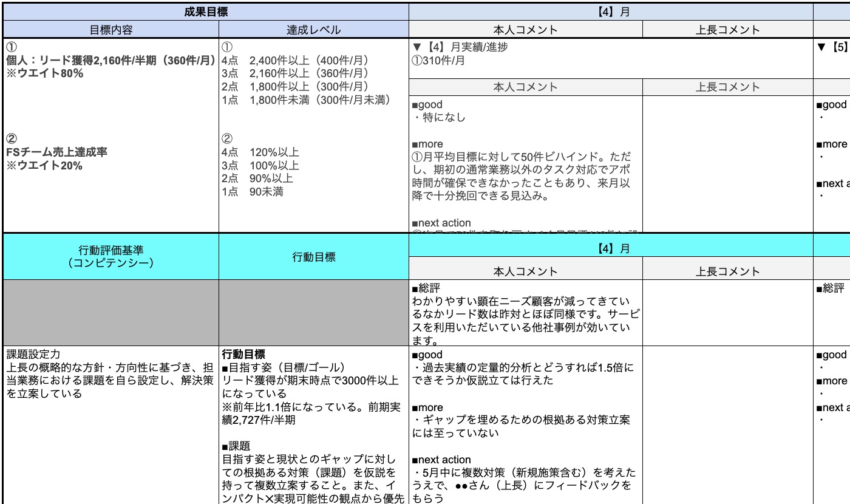Viewport: 850px width, 504px height.
Task: Select the 行動評価基準（コンピテンシー）header
Action: pos(109,256)
